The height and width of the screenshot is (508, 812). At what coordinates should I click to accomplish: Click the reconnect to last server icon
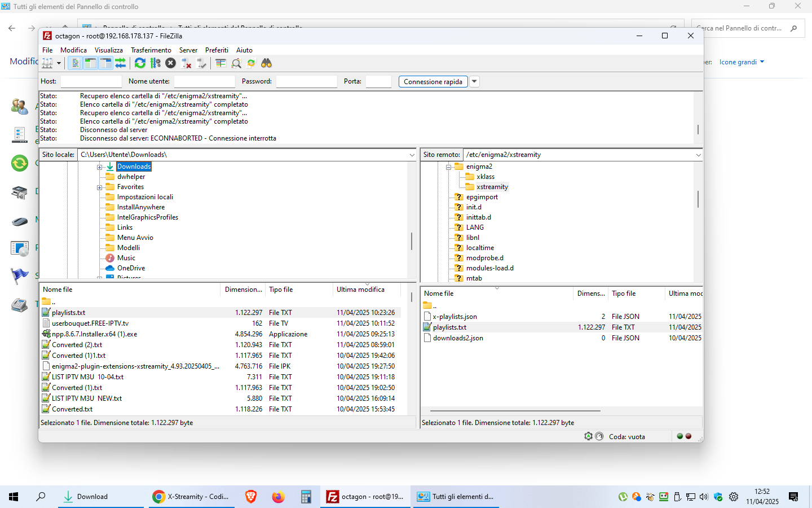tap(201, 63)
